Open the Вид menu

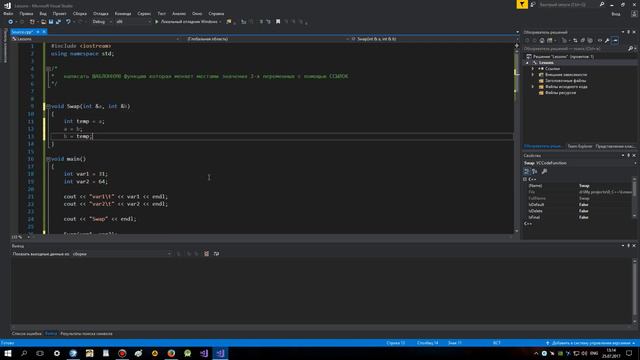coord(43,13)
